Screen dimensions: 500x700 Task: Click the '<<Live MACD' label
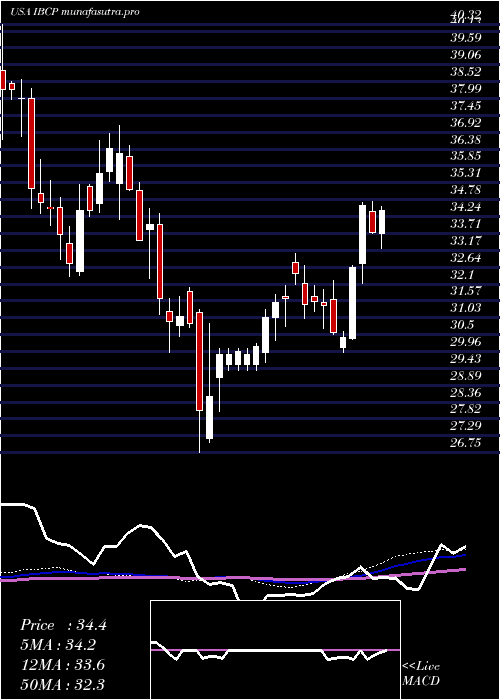(x=421, y=674)
